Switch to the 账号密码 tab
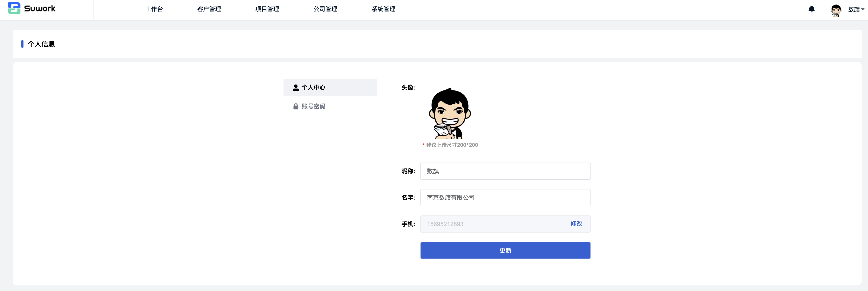 pyautogui.click(x=330, y=106)
